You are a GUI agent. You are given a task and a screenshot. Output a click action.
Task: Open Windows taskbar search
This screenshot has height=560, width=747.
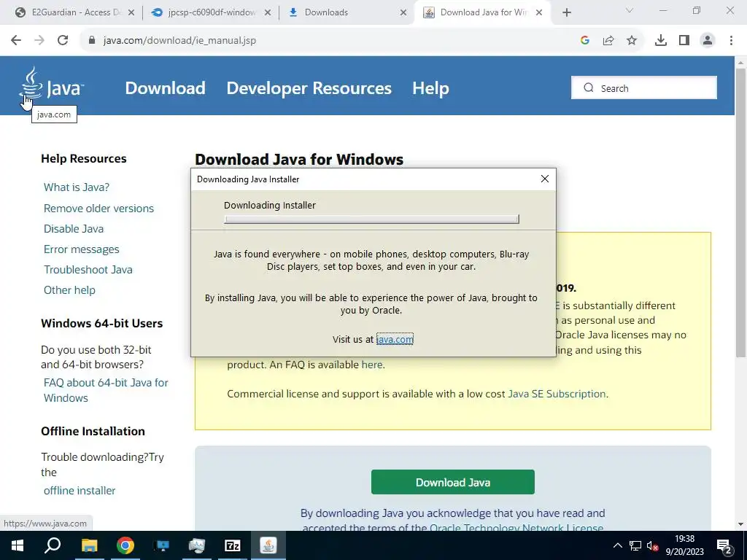[53, 545]
